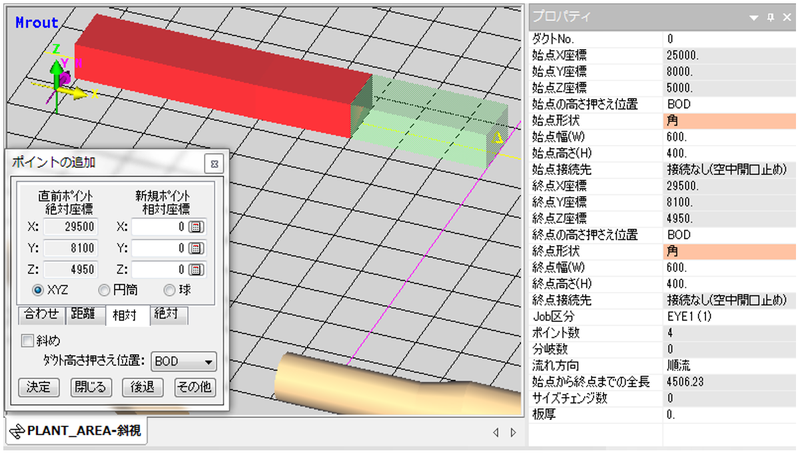Open calculator icon beside Z relative coordinate
This screenshot has width=800, height=453.
coord(196,269)
